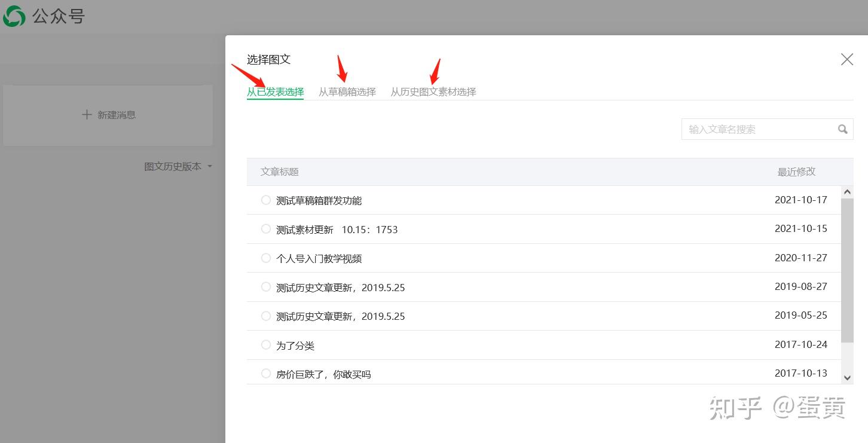Switch to 从草稿箱选择 tab

click(347, 91)
